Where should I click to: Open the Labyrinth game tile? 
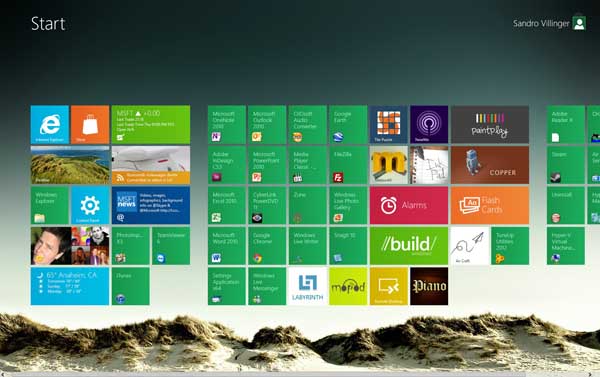pos(307,286)
